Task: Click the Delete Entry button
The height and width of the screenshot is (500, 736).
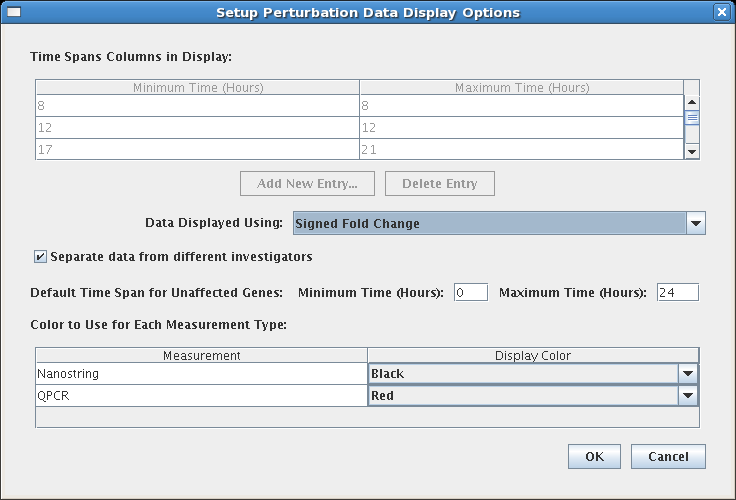Action: (439, 184)
